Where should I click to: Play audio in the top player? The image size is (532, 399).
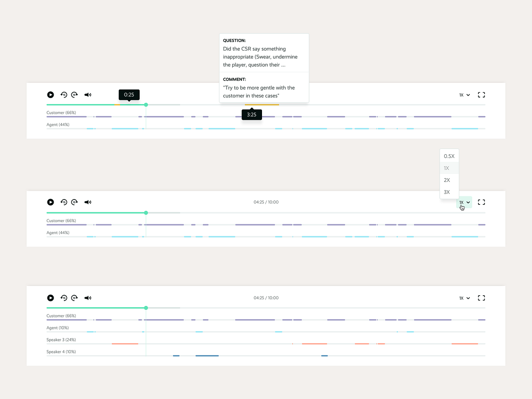pyautogui.click(x=51, y=95)
